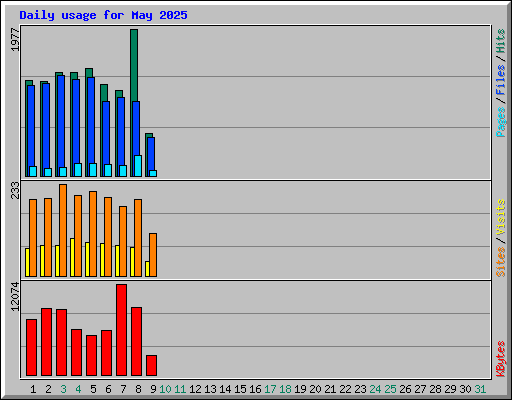Click the x-axis day label 22
512x400 pixels.
345,389
